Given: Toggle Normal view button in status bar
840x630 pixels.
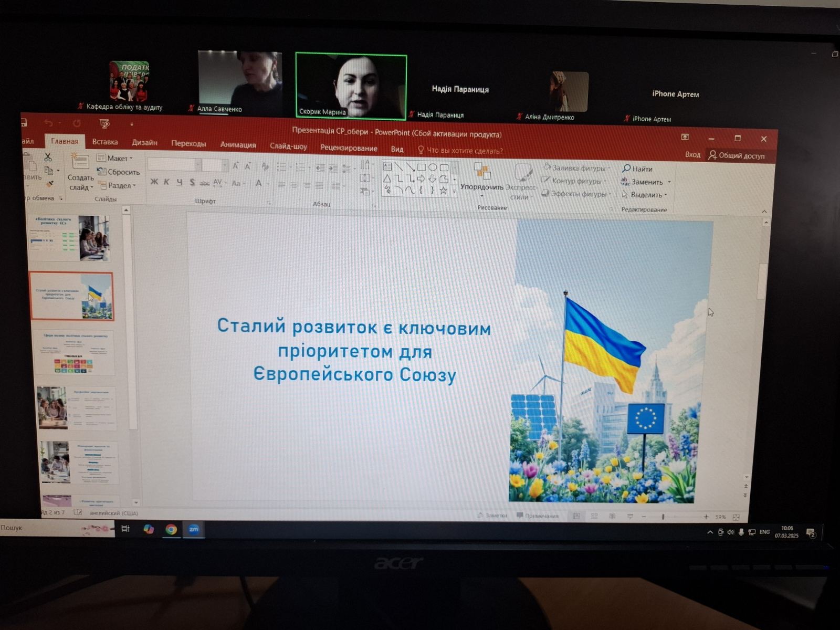Looking at the screenshot, I should pos(576,517).
